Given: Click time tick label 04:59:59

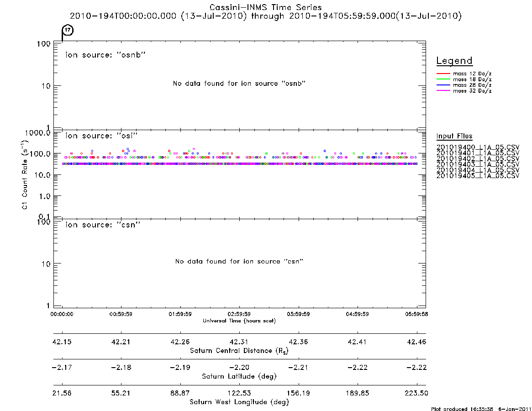Looking at the screenshot, I should click(357, 314).
